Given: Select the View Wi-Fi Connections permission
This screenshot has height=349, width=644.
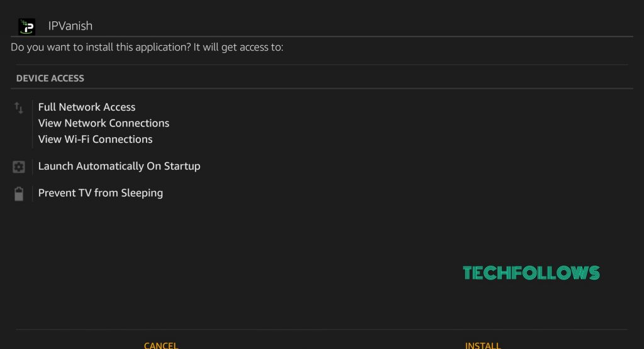Looking at the screenshot, I should [x=96, y=139].
